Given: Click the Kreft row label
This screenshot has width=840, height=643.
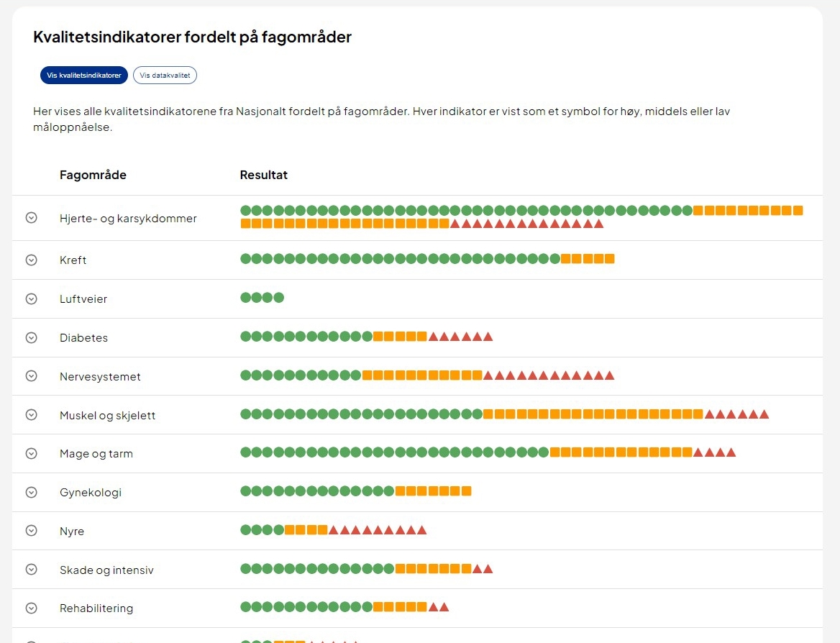Looking at the screenshot, I should pyautogui.click(x=73, y=260).
